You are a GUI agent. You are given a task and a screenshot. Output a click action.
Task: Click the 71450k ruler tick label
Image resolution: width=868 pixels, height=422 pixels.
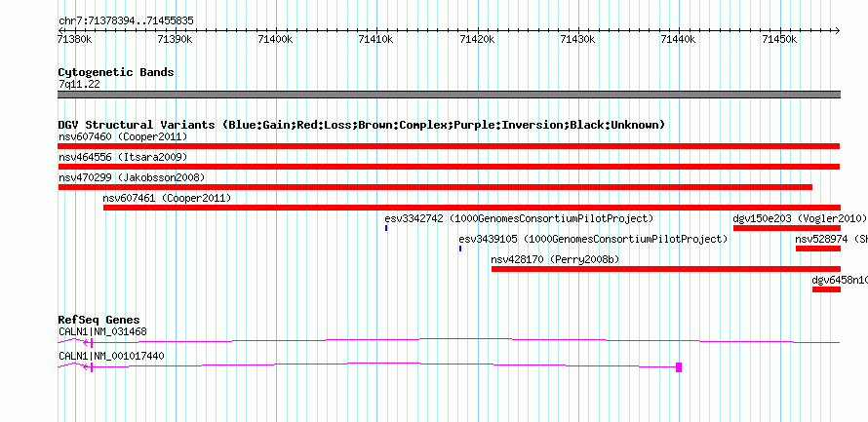779,39
